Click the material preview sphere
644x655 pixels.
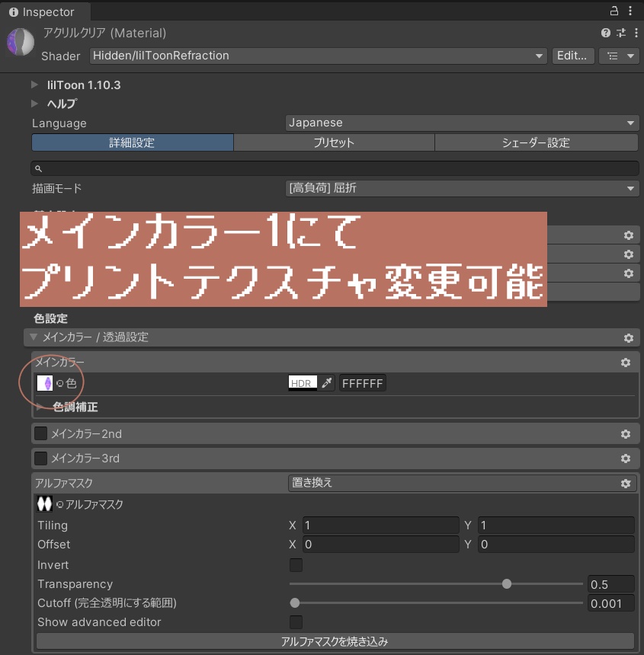click(21, 42)
